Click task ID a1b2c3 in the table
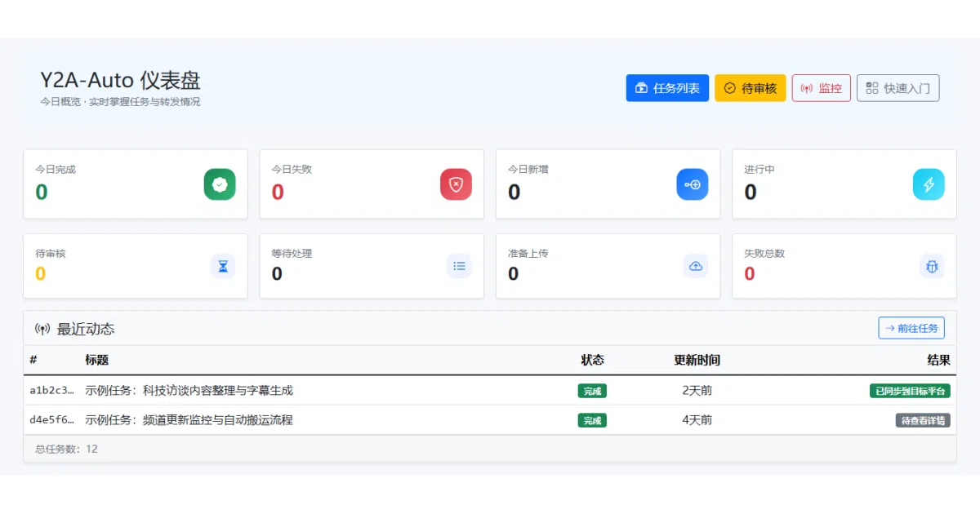This screenshot has width=980, height=514. coord(52,391)
